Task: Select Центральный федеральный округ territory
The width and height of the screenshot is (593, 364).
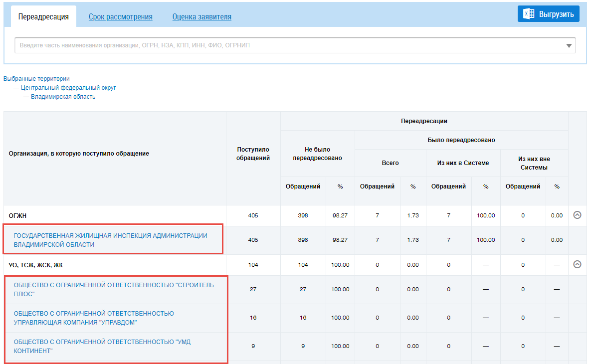Action: click(x=68, y=88)
